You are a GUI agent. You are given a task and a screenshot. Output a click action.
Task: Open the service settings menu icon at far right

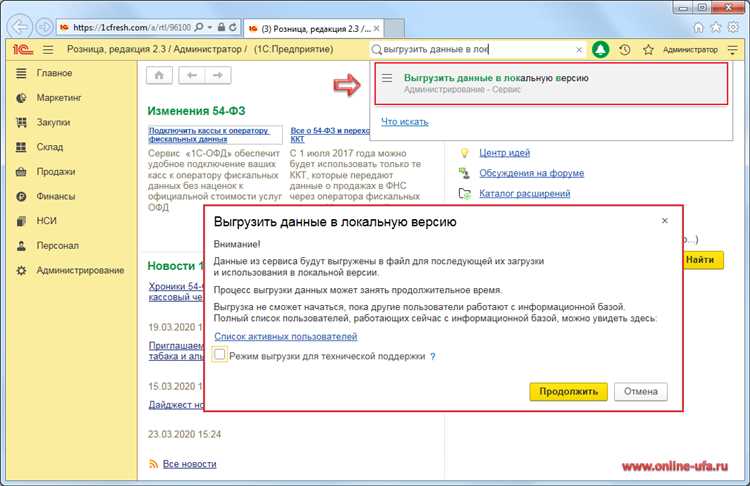[x=732, y=49]
